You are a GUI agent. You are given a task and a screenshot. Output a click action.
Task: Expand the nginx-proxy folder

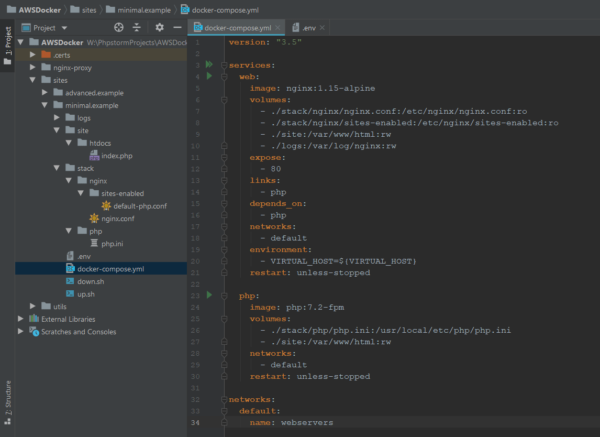(x=33, y=67)
